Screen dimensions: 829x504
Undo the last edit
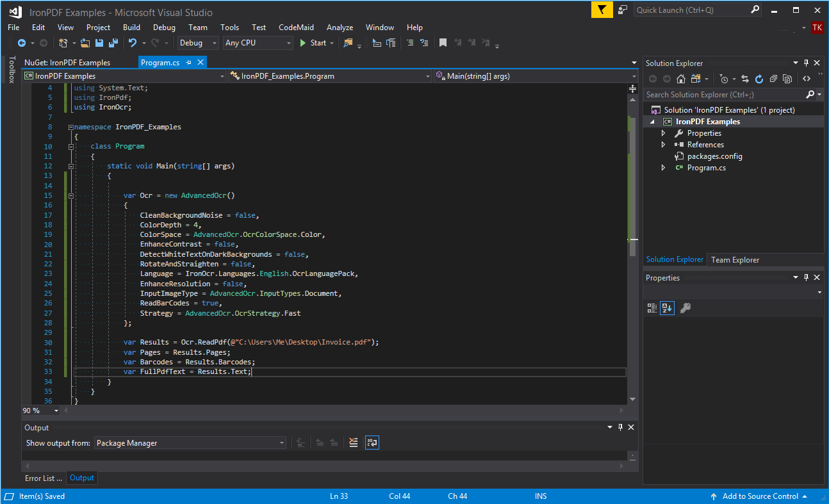coord(133,43)
